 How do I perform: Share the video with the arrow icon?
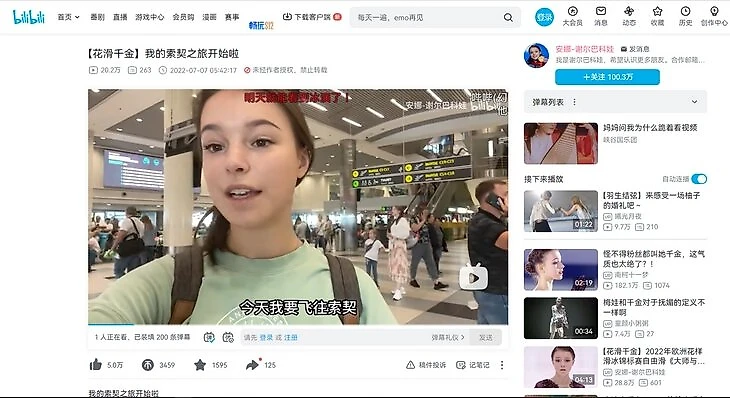252,365
